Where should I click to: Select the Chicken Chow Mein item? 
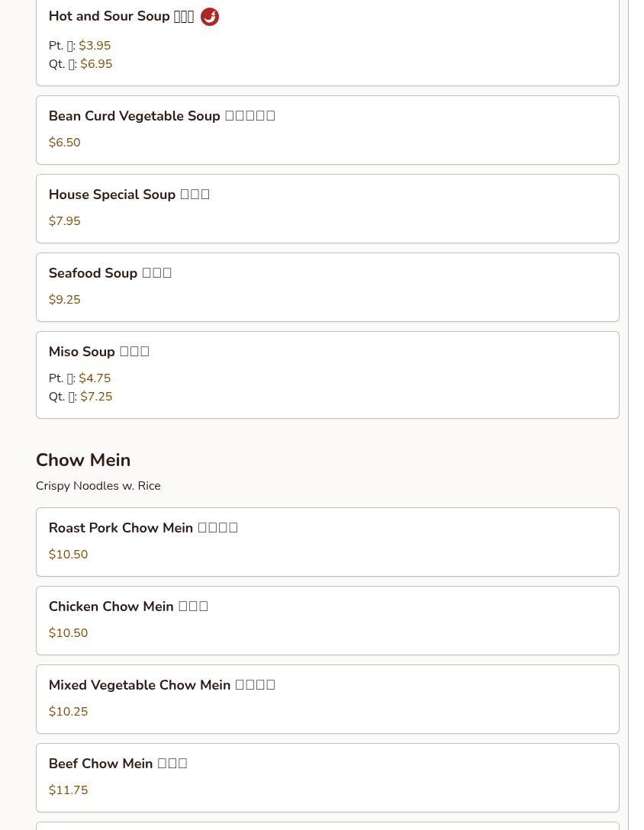coord(128,606)
